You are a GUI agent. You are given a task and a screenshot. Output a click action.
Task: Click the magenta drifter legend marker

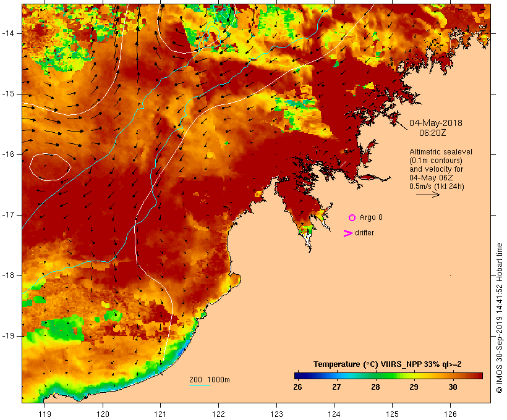point(347,233)
